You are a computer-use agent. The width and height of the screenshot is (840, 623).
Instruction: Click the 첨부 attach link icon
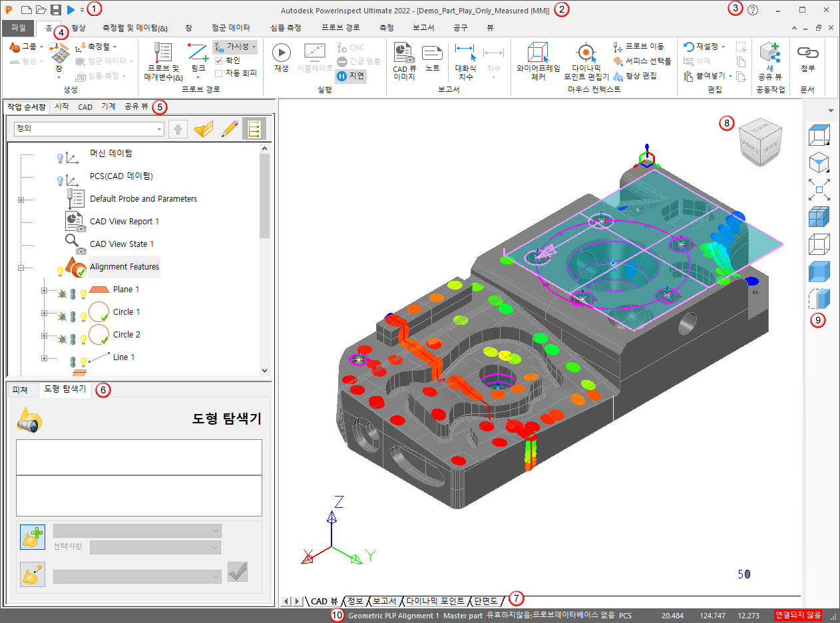click(x=808, y=58)
